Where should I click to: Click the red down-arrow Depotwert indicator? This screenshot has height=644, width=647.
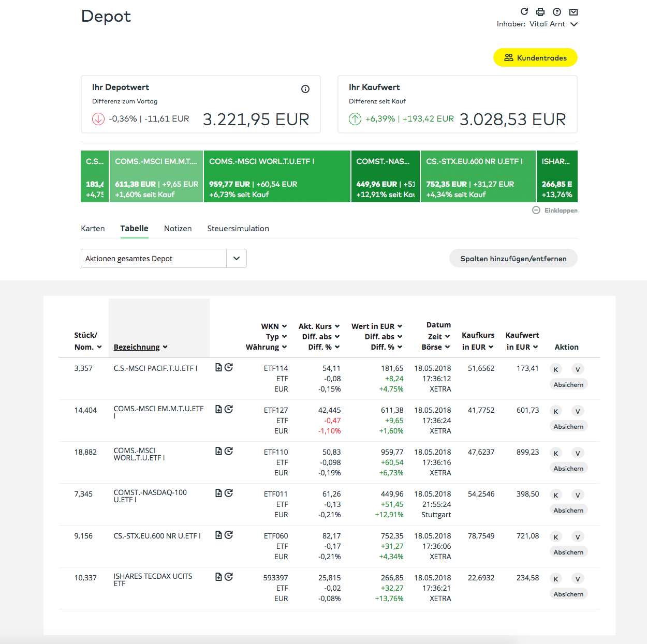click(98, 119)
